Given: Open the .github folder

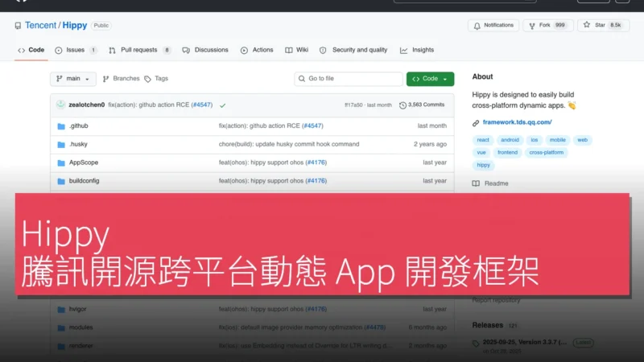Looking at the screenshot, I should click(x=78, y=126).
